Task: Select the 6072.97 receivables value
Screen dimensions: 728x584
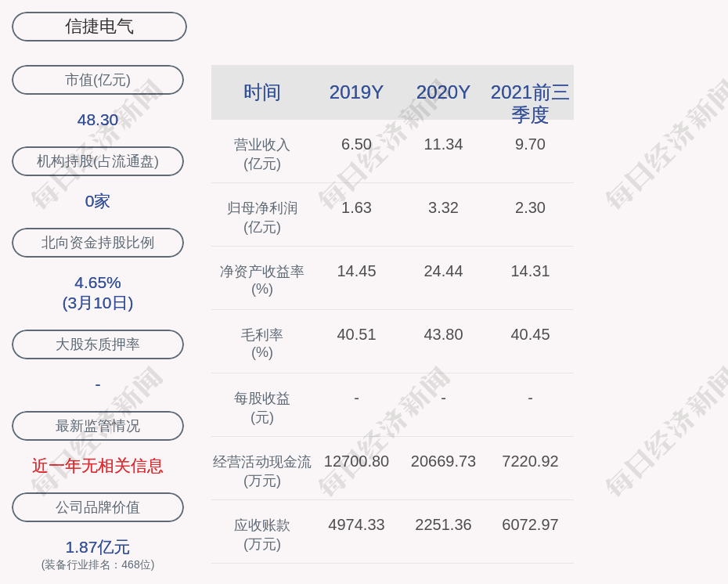Action: [530, 525]
